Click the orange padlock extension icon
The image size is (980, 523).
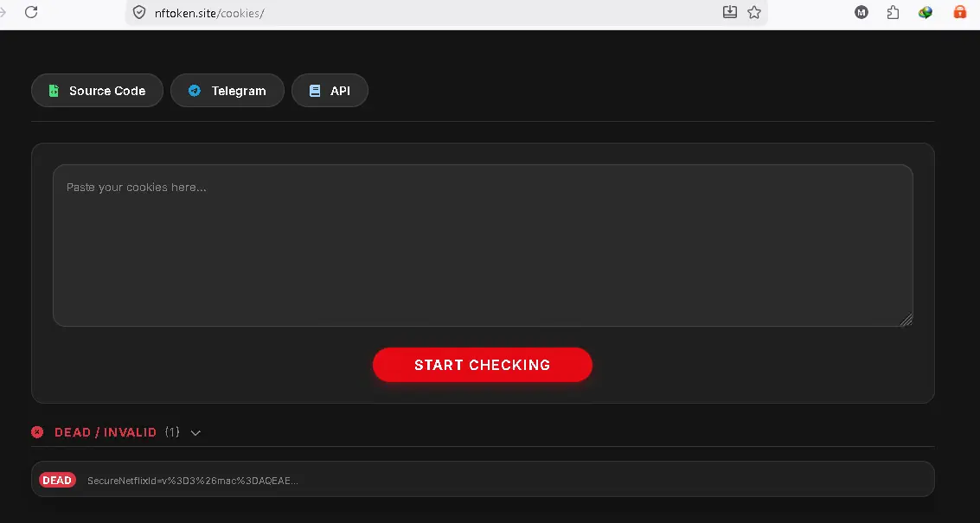coord(959,12)
